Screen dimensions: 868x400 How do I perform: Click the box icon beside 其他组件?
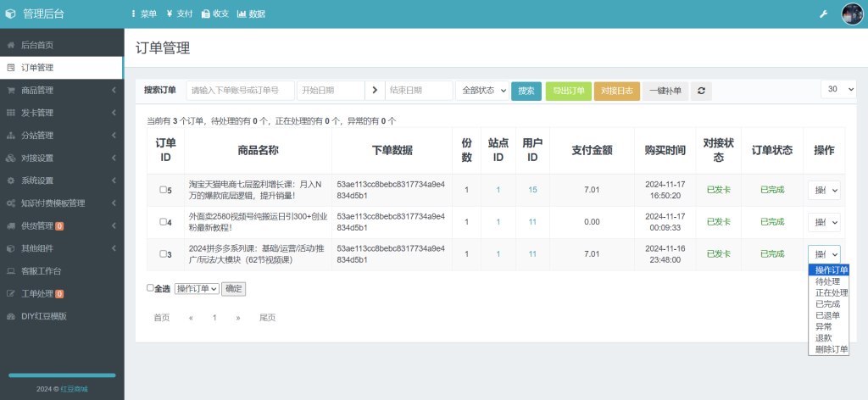click(x=10, y=248)
